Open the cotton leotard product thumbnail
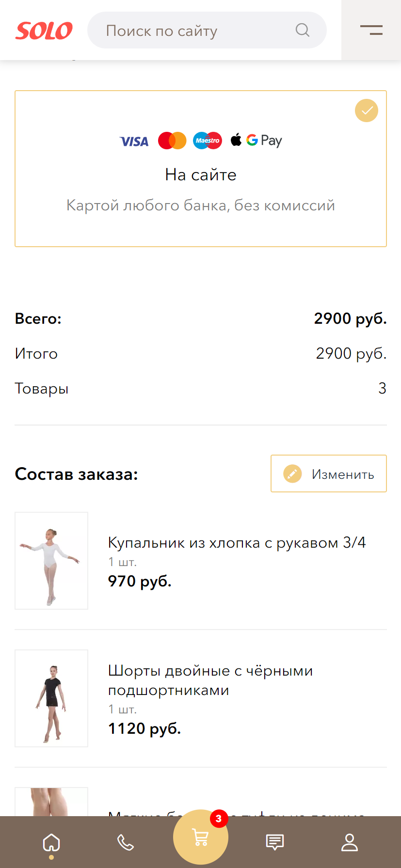401x868 pixels. click(51, 561)
